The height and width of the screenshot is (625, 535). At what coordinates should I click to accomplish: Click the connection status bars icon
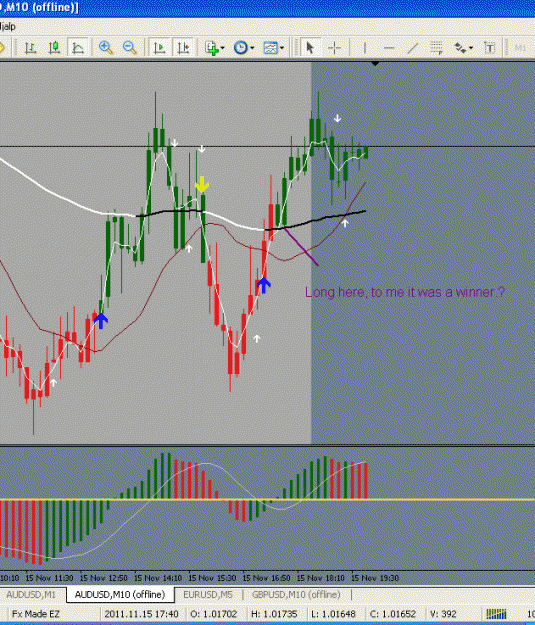(x=496, y=614)
